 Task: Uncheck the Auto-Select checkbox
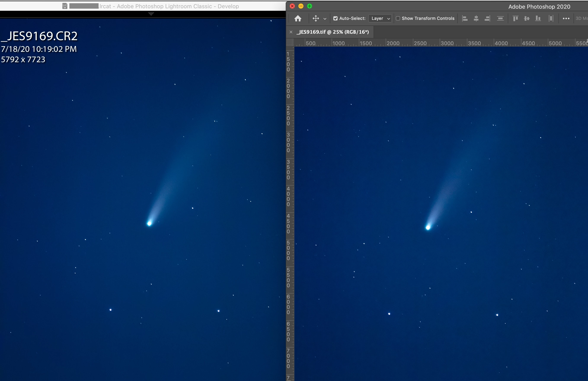[335, 19]
